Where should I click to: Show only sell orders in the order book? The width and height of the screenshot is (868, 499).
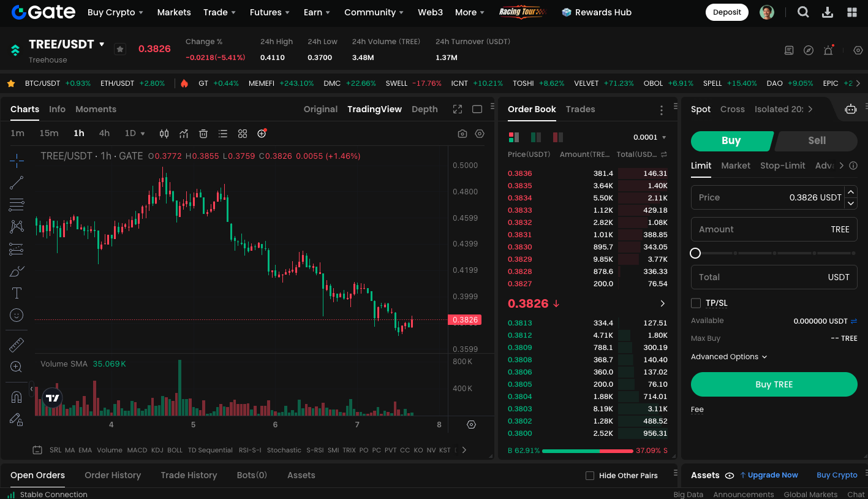click(x=557, y=137)
